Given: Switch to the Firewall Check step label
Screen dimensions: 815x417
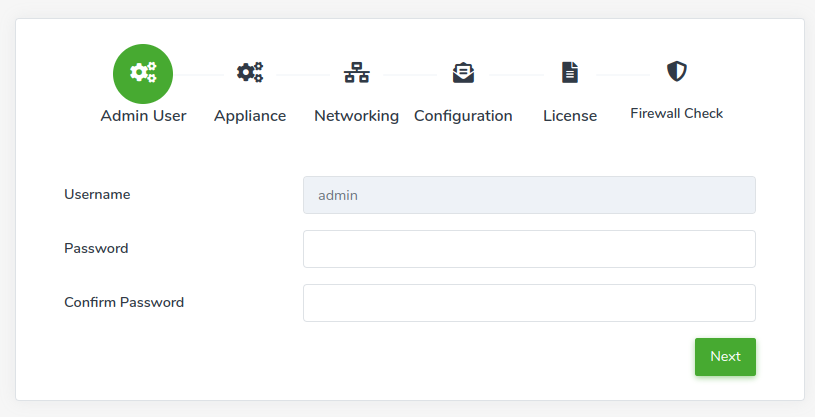Looking at the screenshot, I should point(677,113).
